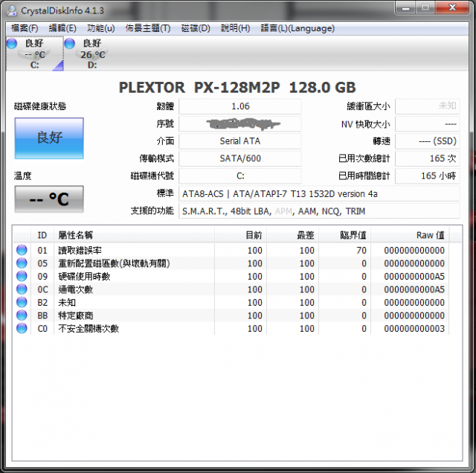This screenshot has width=476, height=473.
Task: Minimize the CrystalDiskInfo window
Action: (x=405, y=8)
